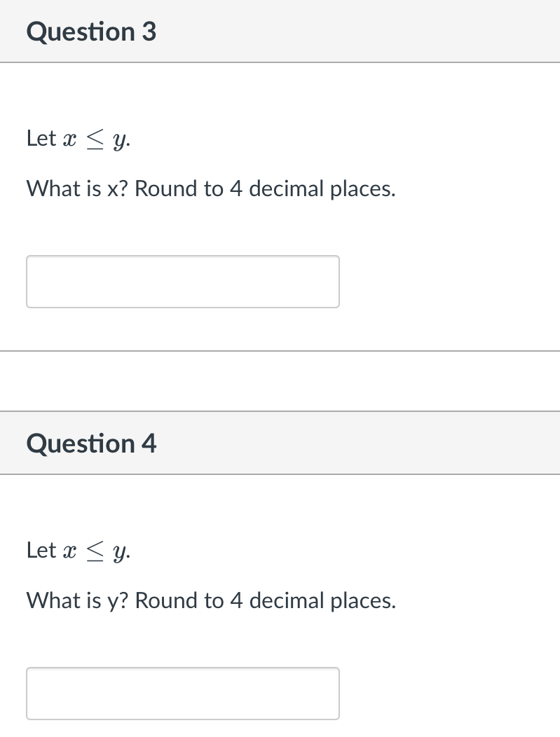Click the gray header bar for Question 4

pos(280,443)
